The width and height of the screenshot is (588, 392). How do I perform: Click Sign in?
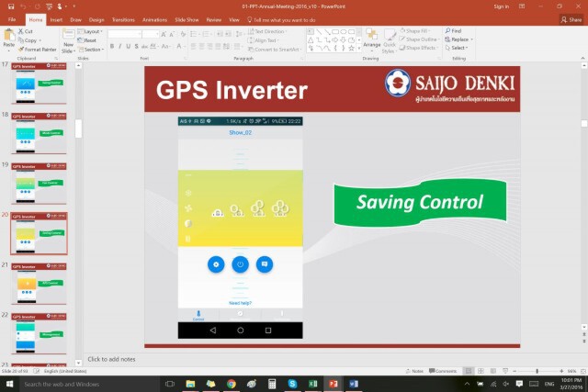point(502,6)
